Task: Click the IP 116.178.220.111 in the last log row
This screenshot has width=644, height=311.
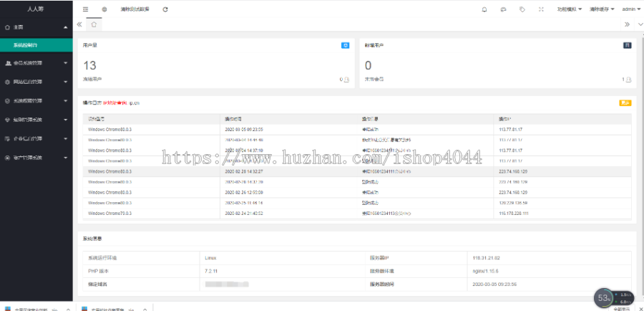Action: click(x=513, y=214)
